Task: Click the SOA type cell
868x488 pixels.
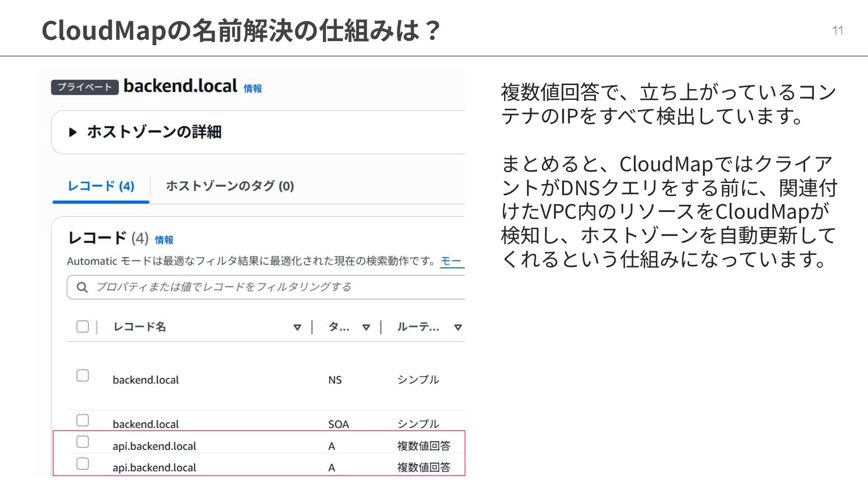Action: [339, 424]
